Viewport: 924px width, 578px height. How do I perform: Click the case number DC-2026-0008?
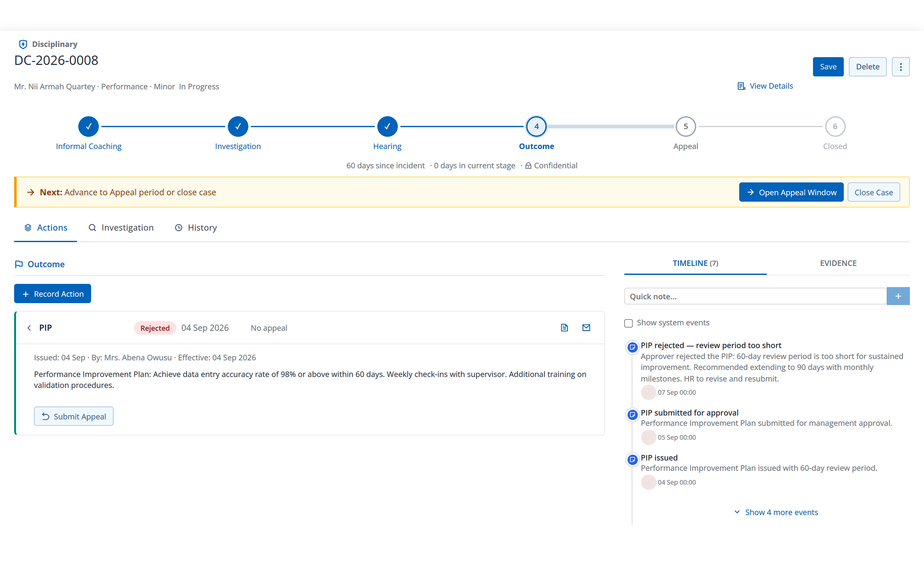[56, 60]
